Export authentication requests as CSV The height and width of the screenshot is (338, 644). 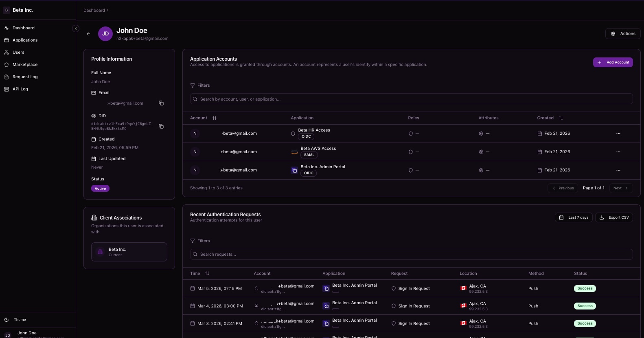[x=614, y=217]
